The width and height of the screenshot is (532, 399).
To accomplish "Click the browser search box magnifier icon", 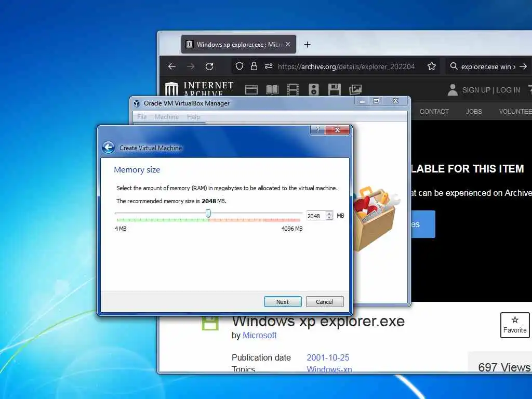I will [454, 66].
